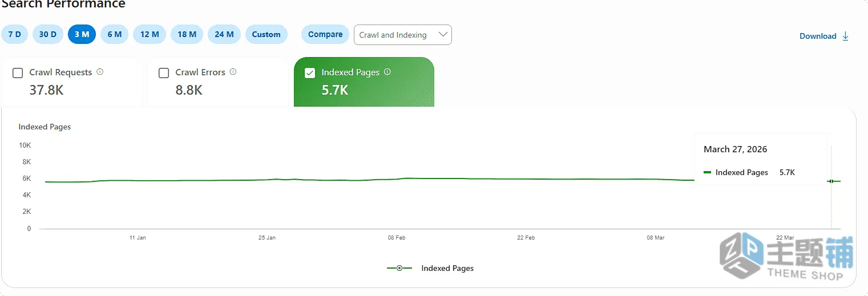Pick the 24 M time range

pyautogui.click(x=224, y=34)
